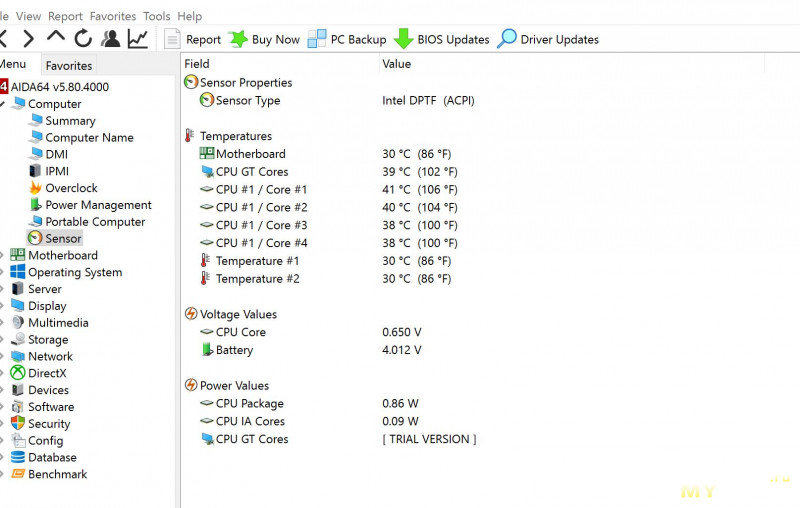Click the Forward navigation arrow
The height and width of the screenshot is (508, 800).
[29, 39]
